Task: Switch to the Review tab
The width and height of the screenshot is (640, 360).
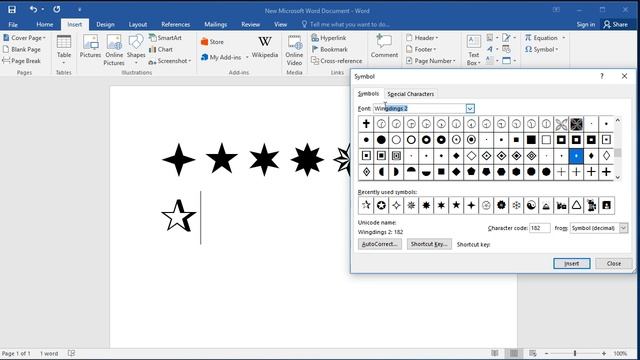Action: [x=250, y=24]
